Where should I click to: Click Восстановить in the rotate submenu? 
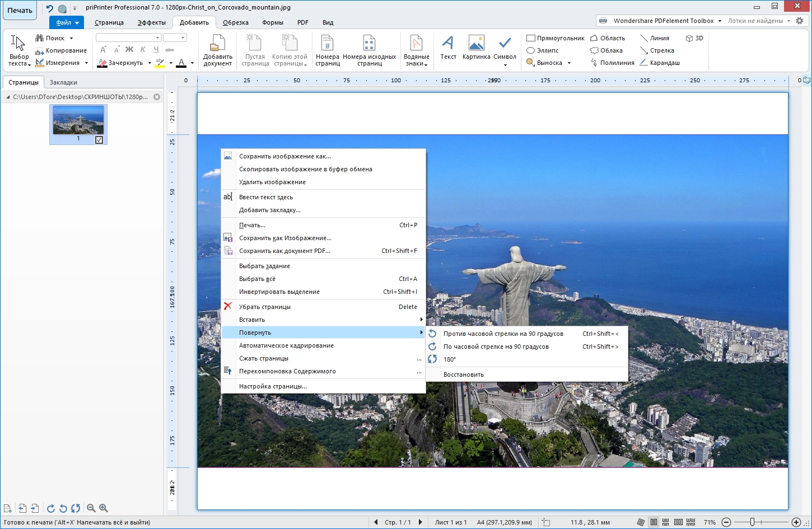[464, 374]
